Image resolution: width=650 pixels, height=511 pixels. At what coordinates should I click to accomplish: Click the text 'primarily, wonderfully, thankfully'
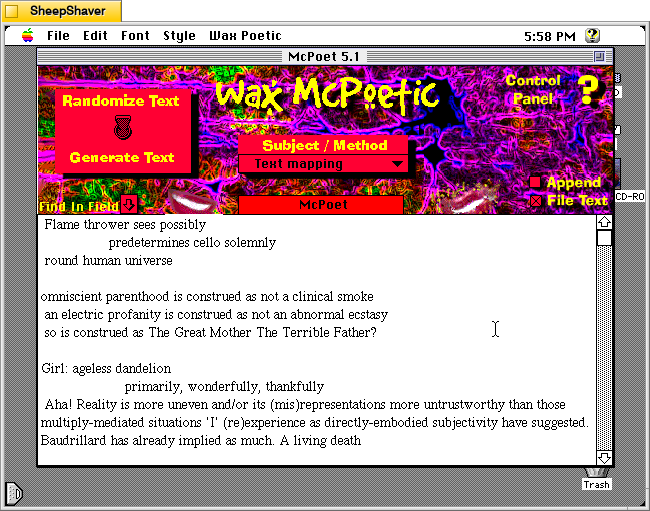click(224, 387)
